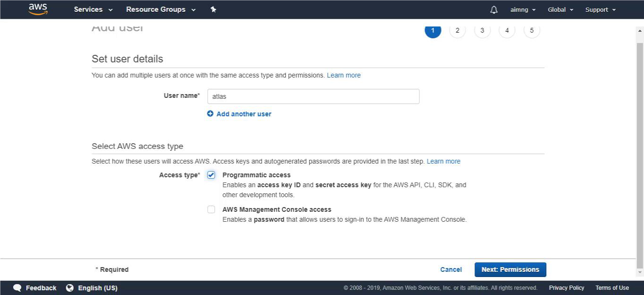Open the Privacy Policy link
This screenshot has width=644, height=295.
click(x=567, y=288)
